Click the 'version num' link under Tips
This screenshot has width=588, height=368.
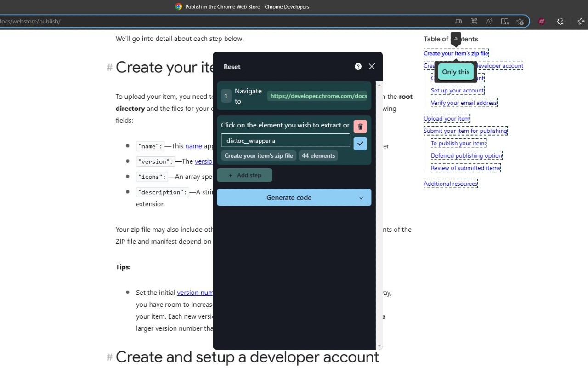coord(195,293)
